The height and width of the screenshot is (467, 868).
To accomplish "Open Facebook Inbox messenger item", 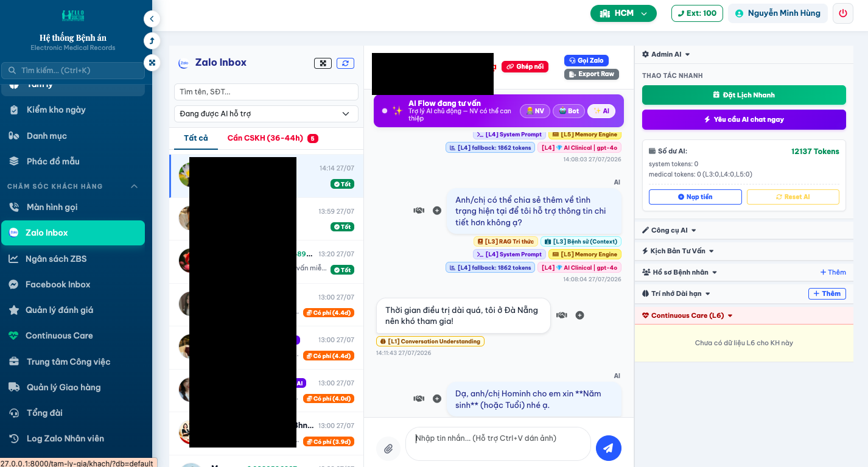I will coord(73,284).
